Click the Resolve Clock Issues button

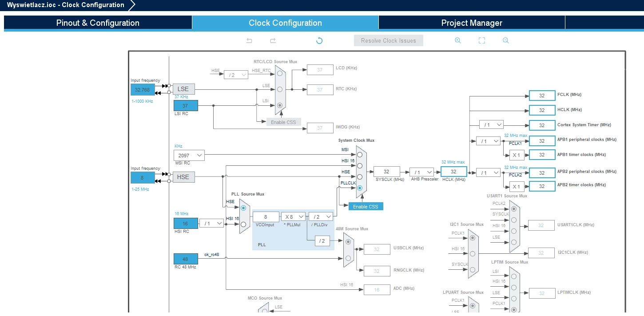[389, 40]
